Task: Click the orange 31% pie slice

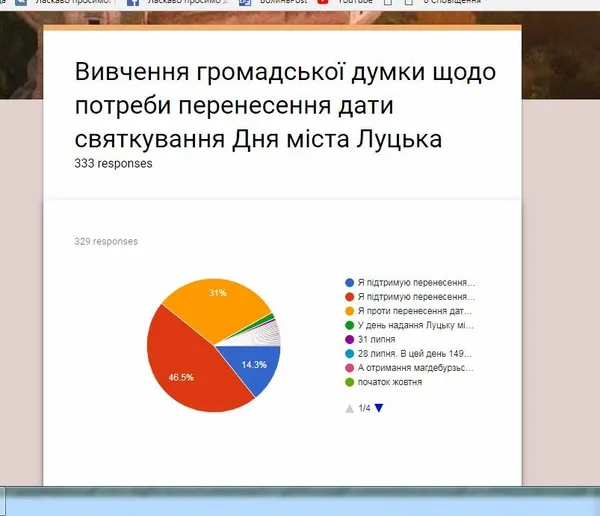Action: [x=217, y=306]
